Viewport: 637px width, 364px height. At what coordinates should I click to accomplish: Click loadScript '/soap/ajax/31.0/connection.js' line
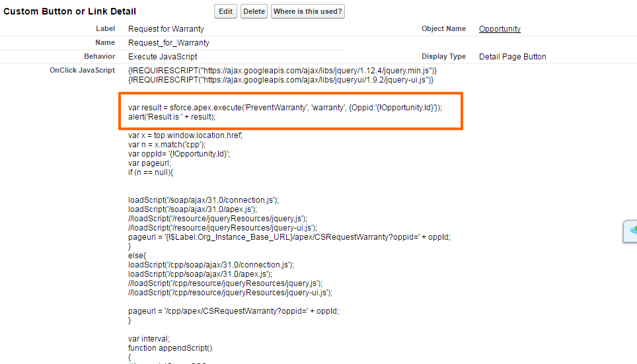204,200
